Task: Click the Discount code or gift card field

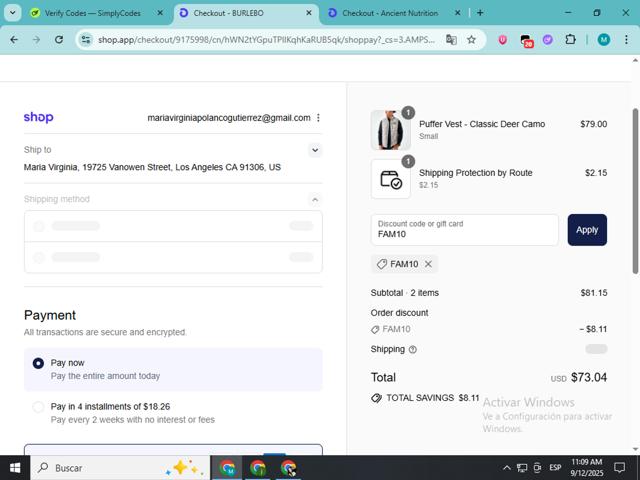Action: (464, 230)
